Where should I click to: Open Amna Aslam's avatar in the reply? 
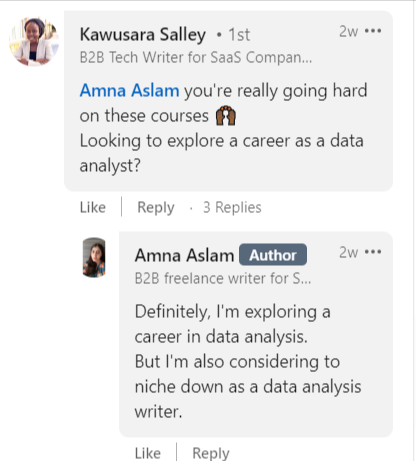(x=94, y=257)
